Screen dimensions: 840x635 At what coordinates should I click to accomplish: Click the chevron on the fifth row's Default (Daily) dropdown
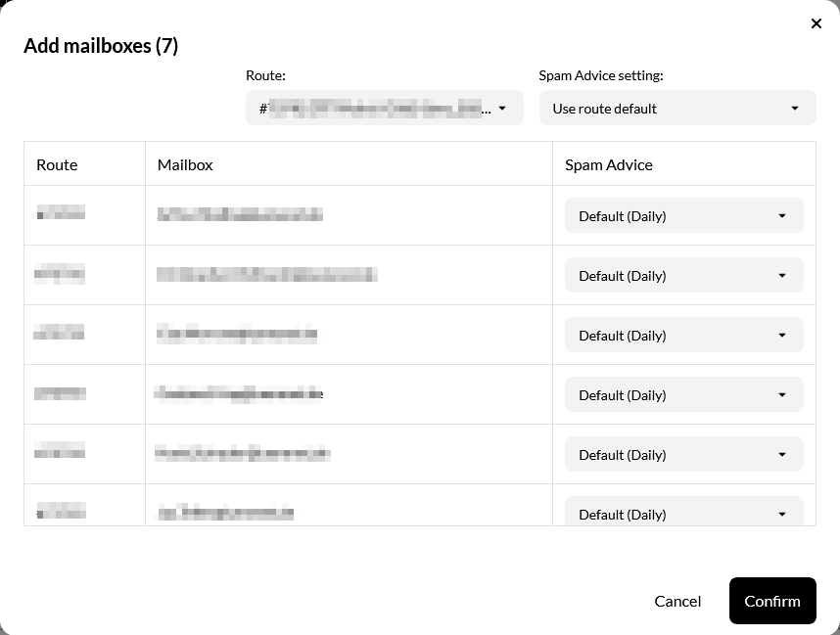pos(781,454)
